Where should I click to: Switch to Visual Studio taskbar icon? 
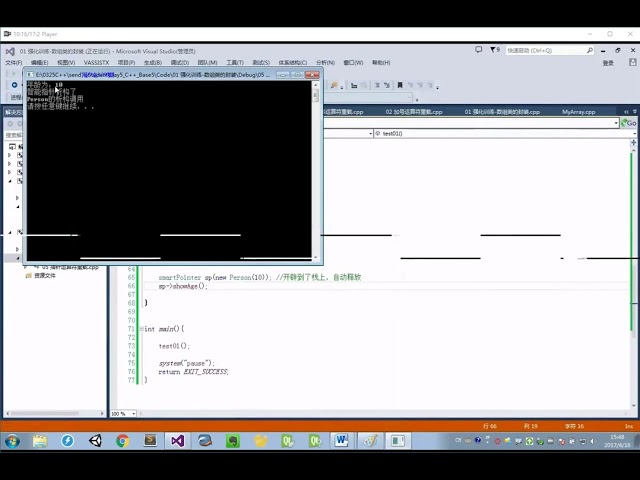(178, 441)
